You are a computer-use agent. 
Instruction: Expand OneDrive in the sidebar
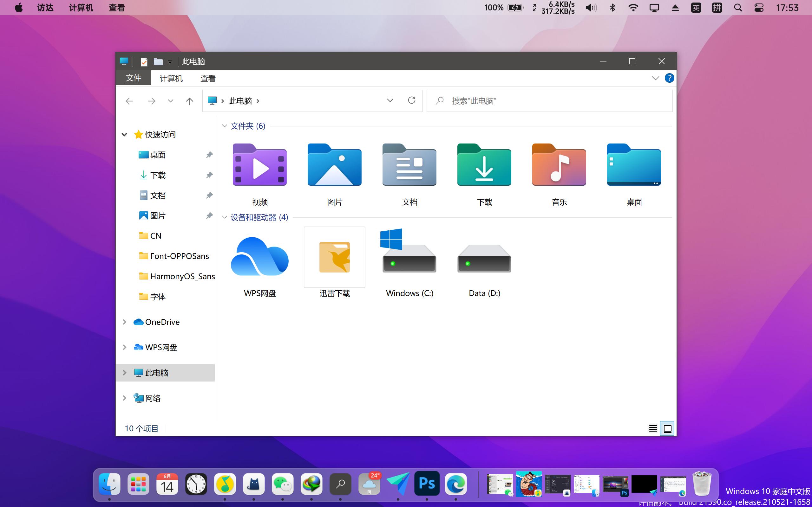coord(124,322)
